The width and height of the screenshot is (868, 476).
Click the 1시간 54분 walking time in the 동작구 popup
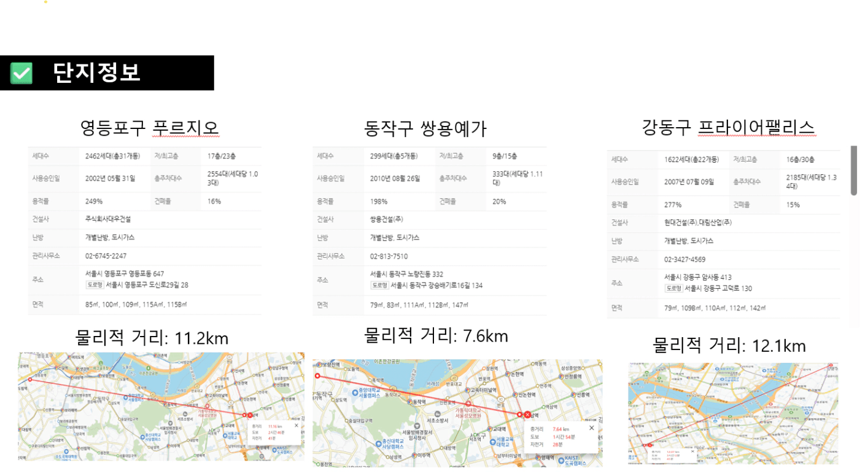click(563, 436)
